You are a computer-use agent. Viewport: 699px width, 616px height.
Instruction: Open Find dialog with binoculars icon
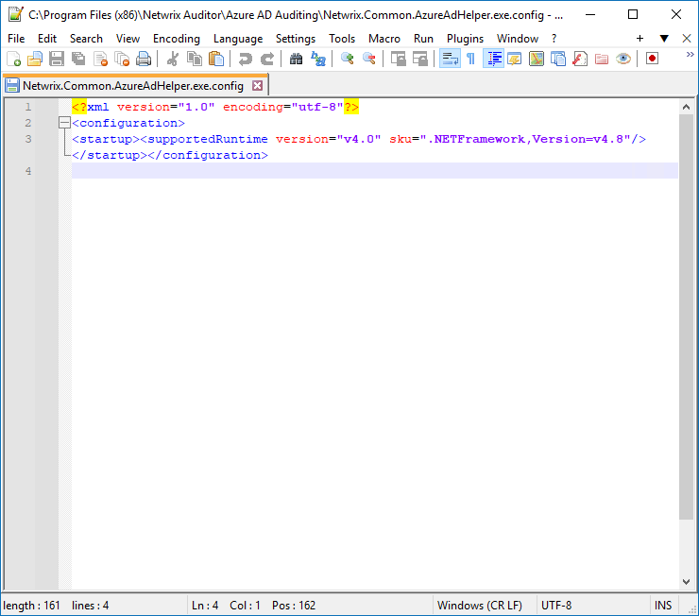click(296, 59)
